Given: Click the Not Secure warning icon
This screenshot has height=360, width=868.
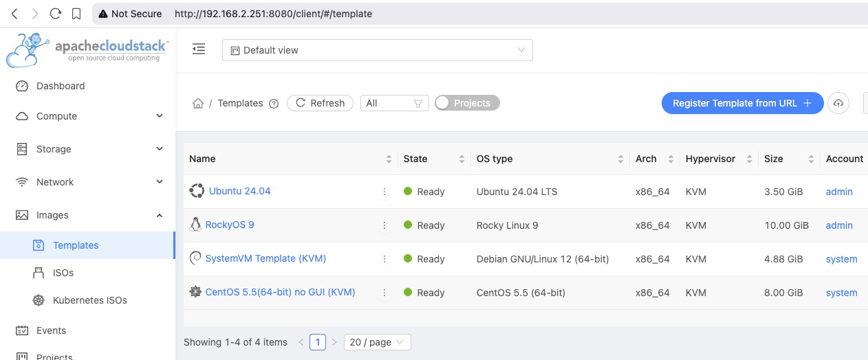Looking at the screenshot, I should pyautogui.click(x=102, y=14).
